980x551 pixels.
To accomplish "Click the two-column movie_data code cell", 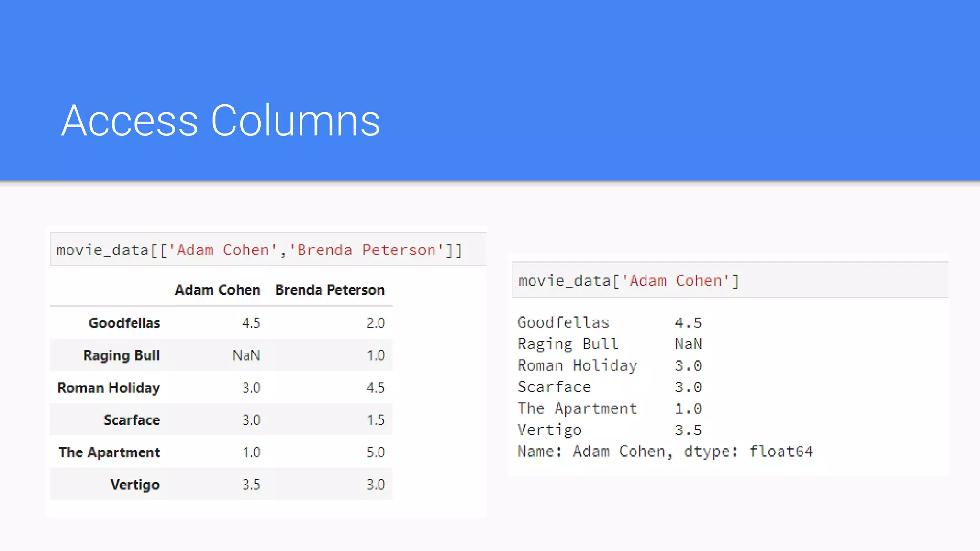I will coord(268,250).
